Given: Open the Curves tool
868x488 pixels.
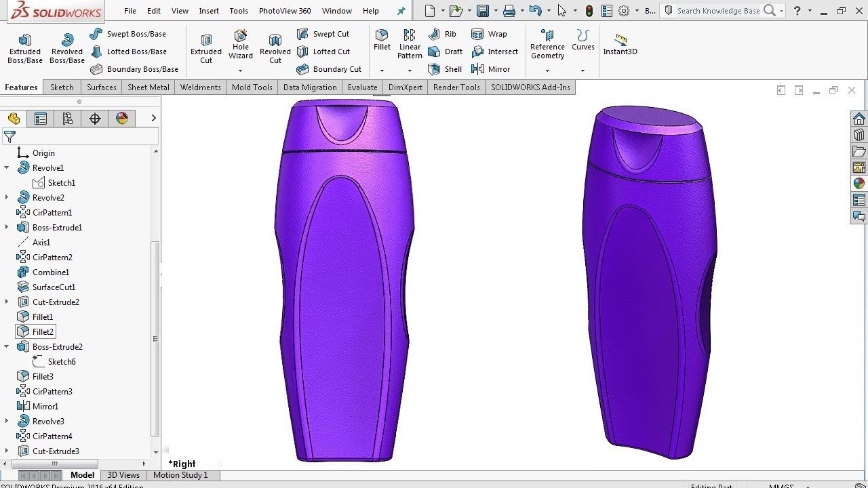Looking at the screenshot, I should click(583, 40).
